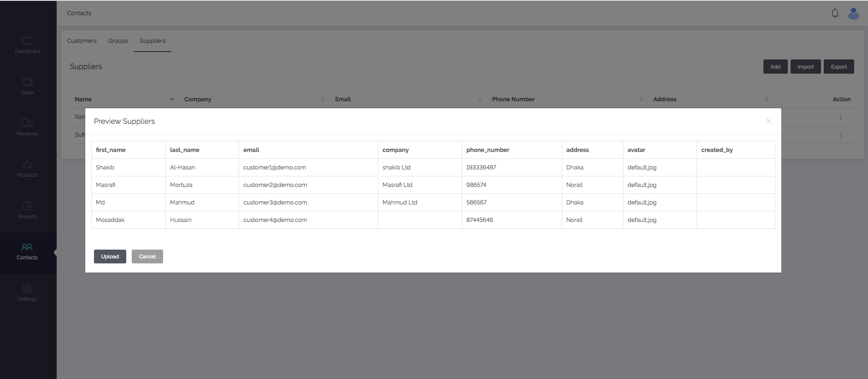Open the Receives truck icon

click(x=27, y=123)
